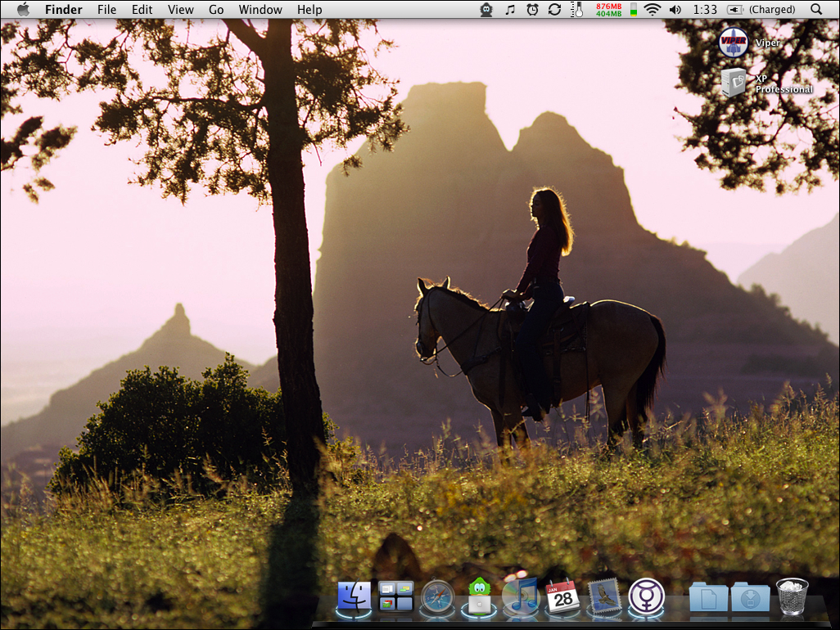The height and width of the screenshot is (630, 840).
Task: Select the Viper desktop drive icon
Action: pyautogui.click(x=734, y=43)
